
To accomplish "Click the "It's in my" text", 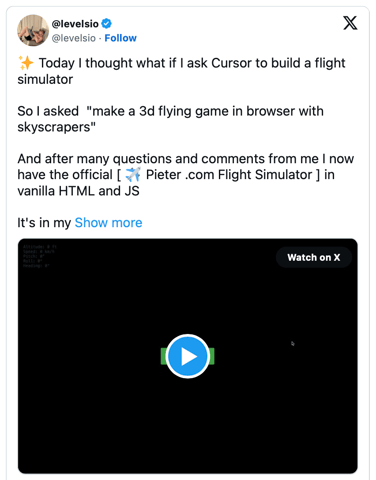I will point(44,222).
